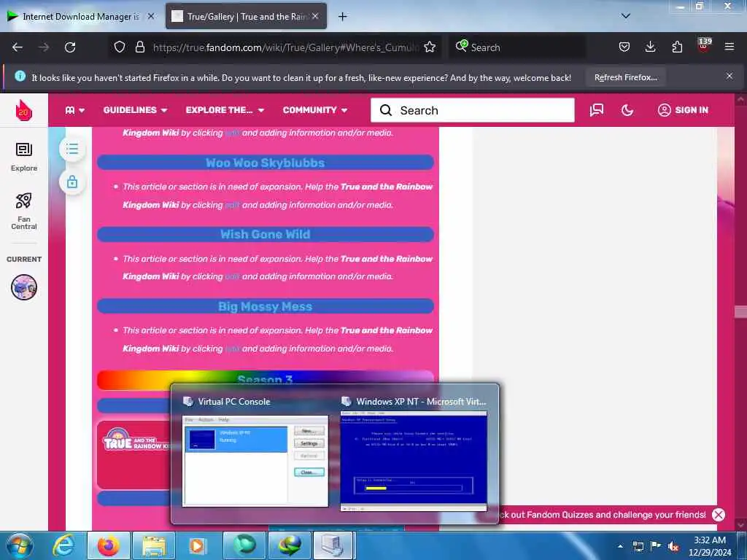Expand the GUIDELINES dropdown
747x560 pixels.
click(135, 110)
